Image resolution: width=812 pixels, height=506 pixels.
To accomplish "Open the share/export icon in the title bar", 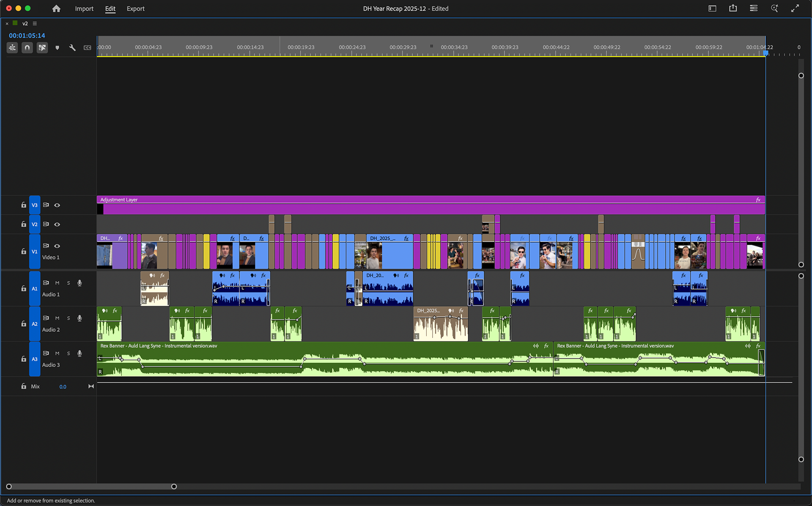I will (733, 8).
